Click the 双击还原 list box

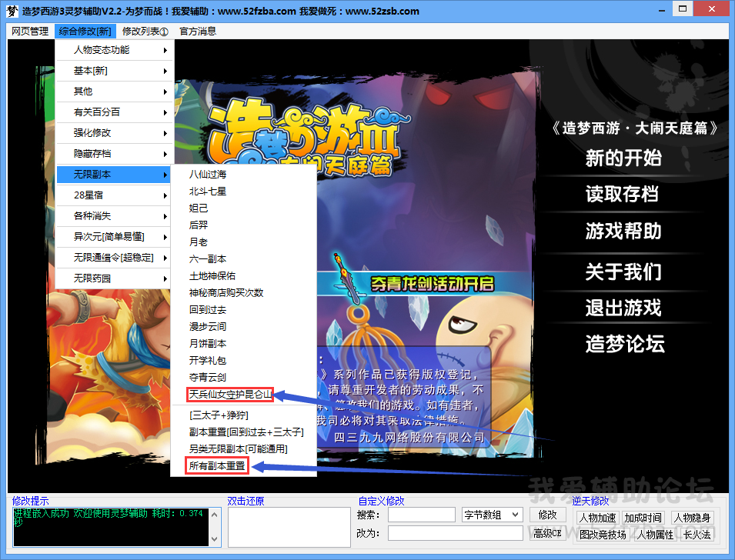289,527
